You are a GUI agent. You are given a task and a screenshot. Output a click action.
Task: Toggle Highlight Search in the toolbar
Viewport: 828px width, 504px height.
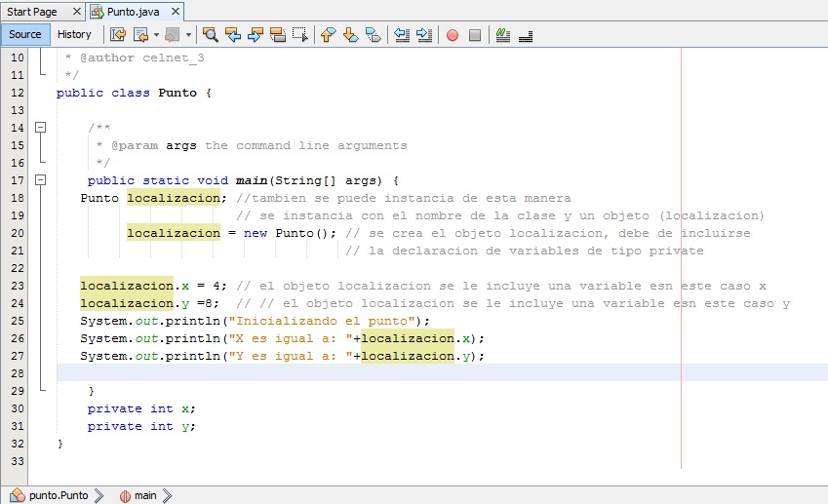tap(278, 35)
